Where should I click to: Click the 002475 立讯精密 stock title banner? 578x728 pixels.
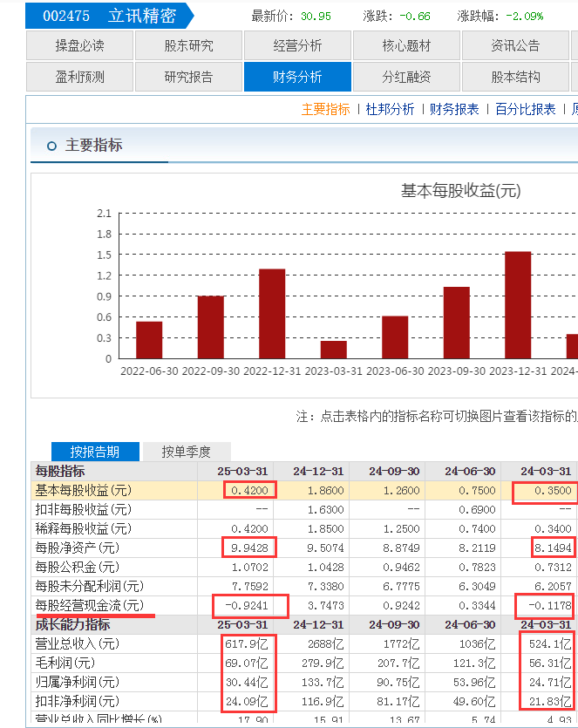point(110,16)
